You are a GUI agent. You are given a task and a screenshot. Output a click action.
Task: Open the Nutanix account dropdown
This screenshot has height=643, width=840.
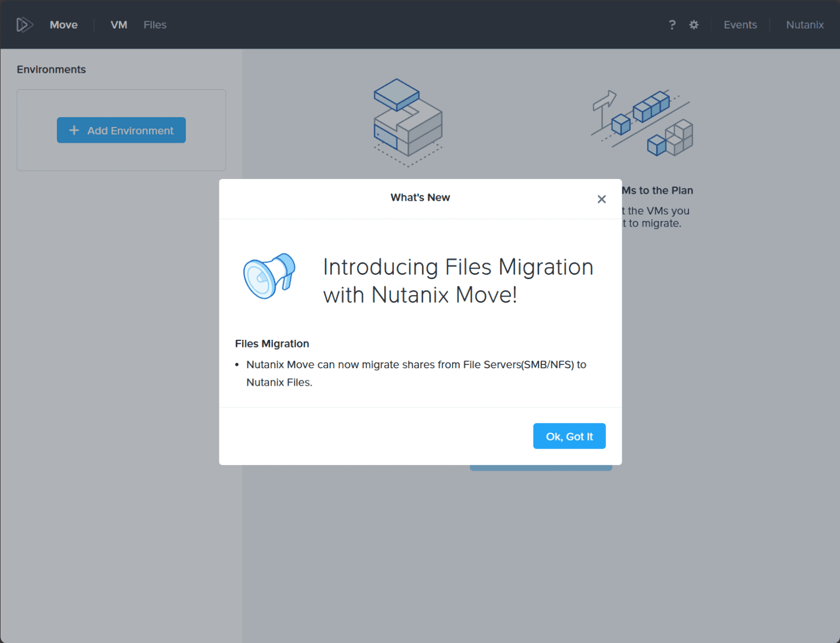804,25
